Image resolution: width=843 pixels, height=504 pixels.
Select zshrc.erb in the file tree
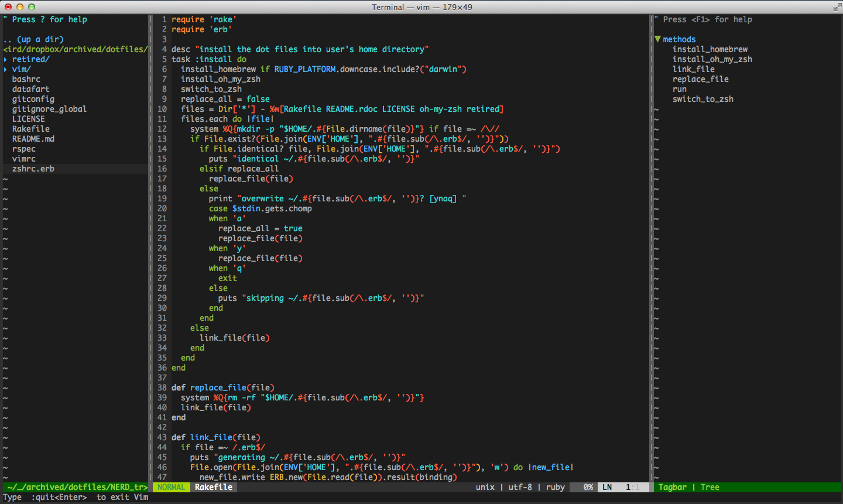[x=33, y=169]
